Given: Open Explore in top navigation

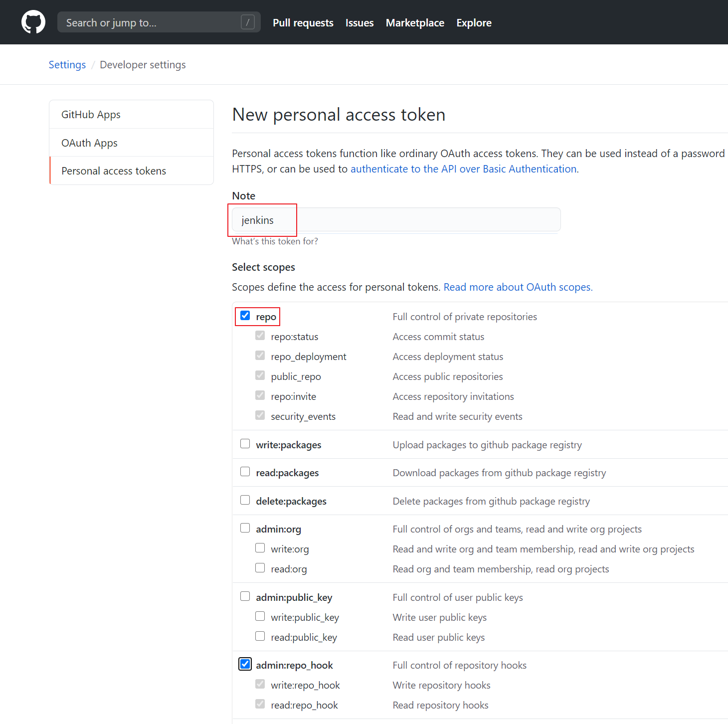Looking at the screenshot, I should point(474,22).
